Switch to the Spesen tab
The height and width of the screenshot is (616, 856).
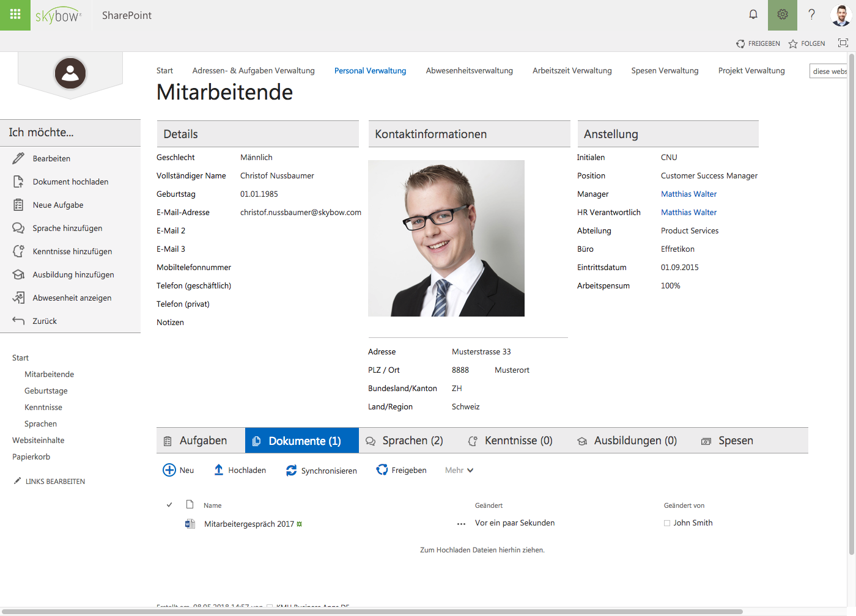coord(727,441)
